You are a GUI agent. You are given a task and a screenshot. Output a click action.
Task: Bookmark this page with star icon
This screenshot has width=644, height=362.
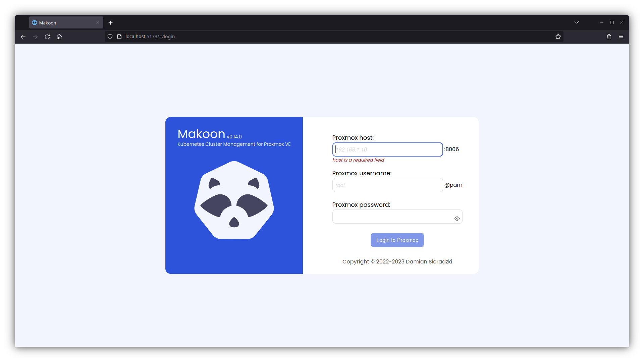(558, 37)
